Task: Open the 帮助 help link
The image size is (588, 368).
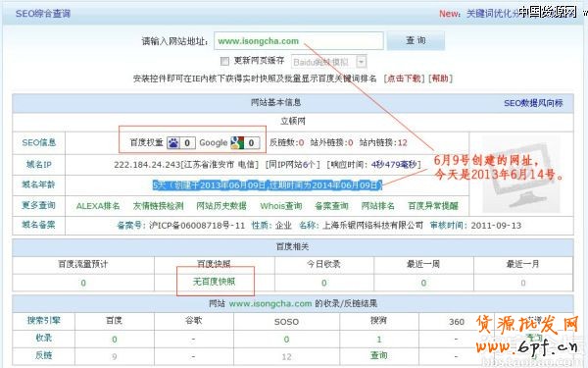Action: 440,79
